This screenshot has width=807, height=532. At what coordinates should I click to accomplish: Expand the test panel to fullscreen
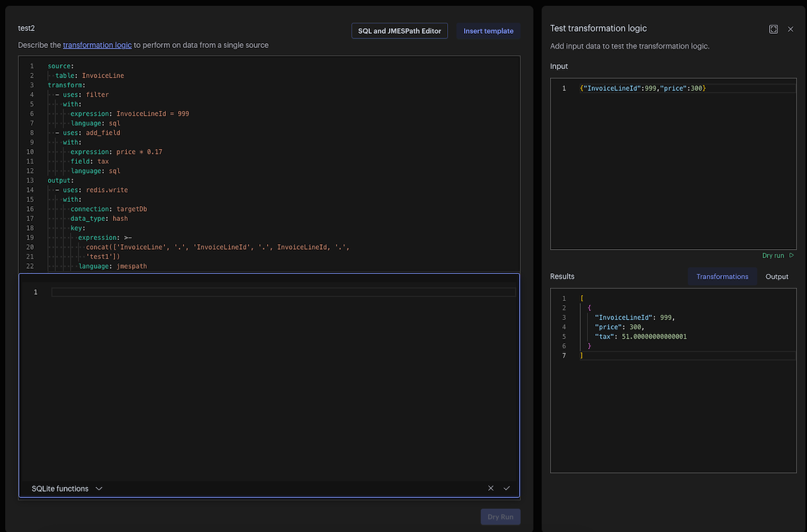point(773,29)
